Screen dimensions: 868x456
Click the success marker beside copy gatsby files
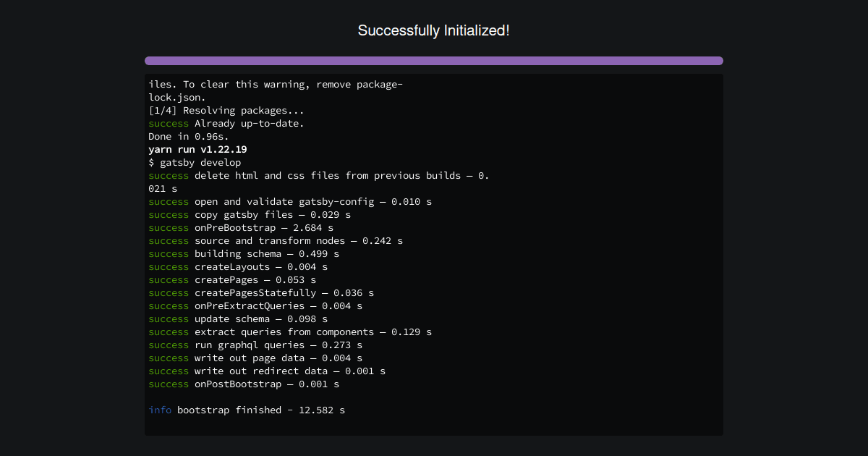point(169,214)
